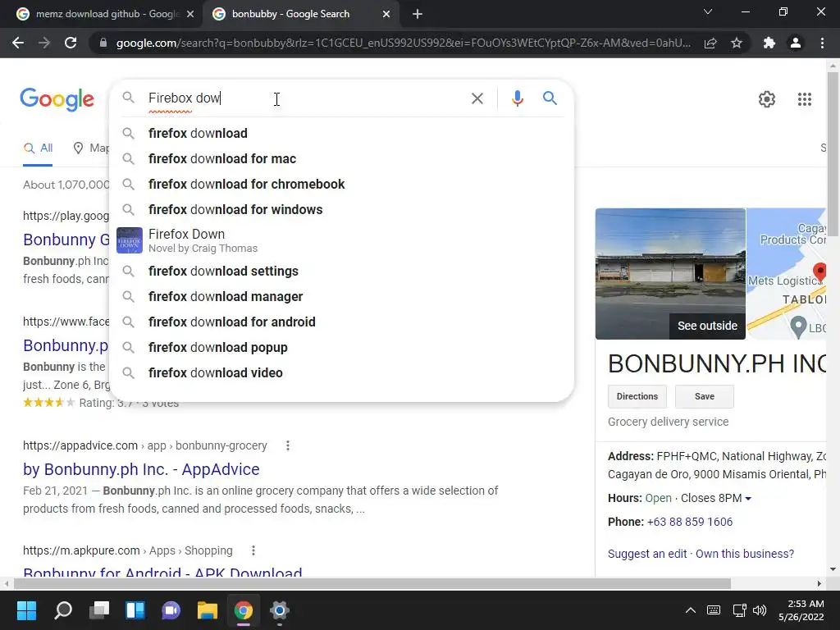Screen dimensions: 840x630
Task: Open Windows taskbar search
Action: pyautogui.click(x=63, y=610)
